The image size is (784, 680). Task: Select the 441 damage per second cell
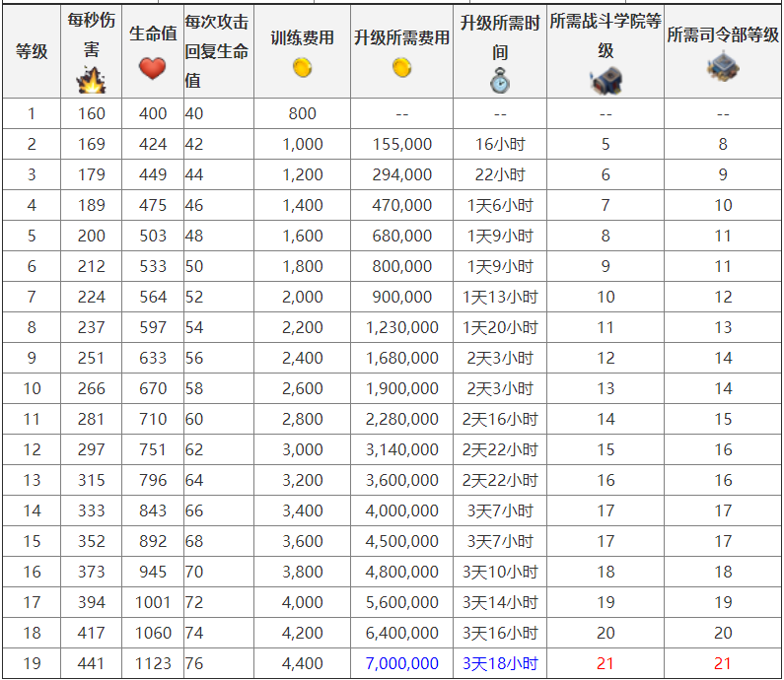[91, 663]
